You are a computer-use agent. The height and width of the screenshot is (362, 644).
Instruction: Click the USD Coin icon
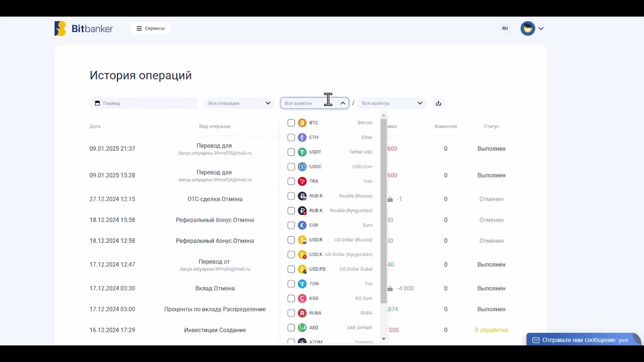(x=302, y=166)
